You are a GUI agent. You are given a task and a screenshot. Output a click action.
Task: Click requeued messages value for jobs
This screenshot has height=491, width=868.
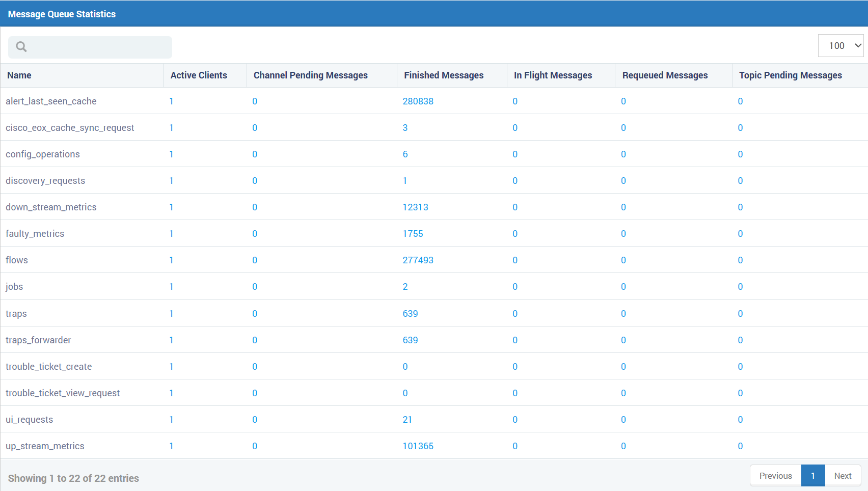[623, 287]
